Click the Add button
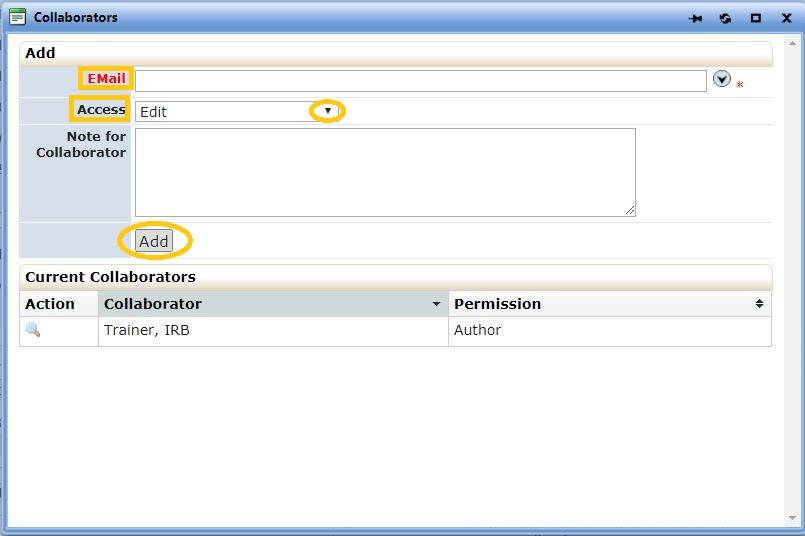The image size is (805, 536). coord(154,241)
